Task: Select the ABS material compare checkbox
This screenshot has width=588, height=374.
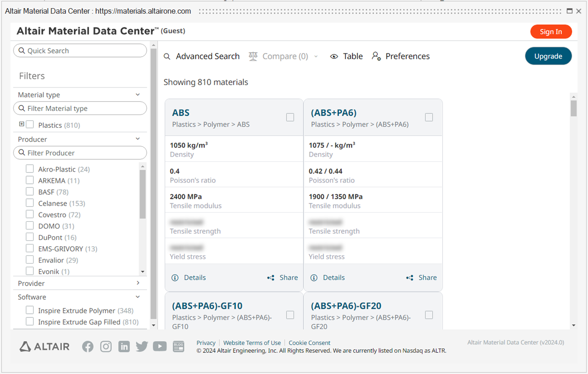Action: [x=290, y=117]
